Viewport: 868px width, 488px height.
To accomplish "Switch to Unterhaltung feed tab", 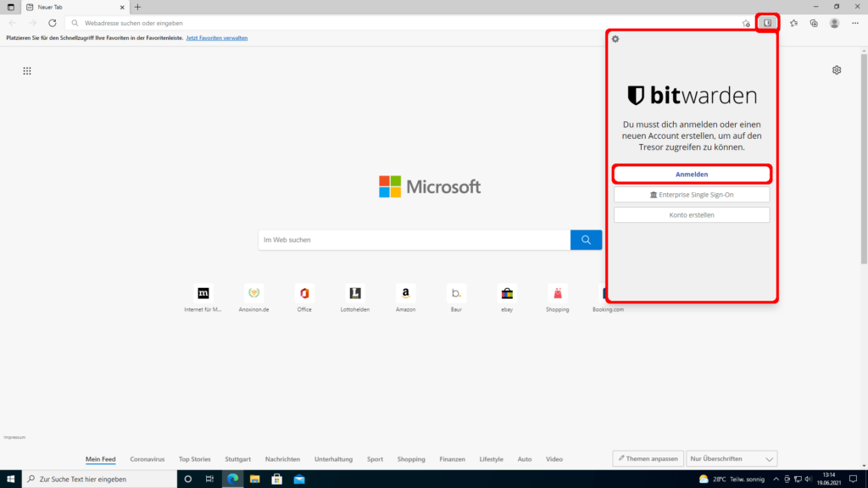I will point(333,459).
